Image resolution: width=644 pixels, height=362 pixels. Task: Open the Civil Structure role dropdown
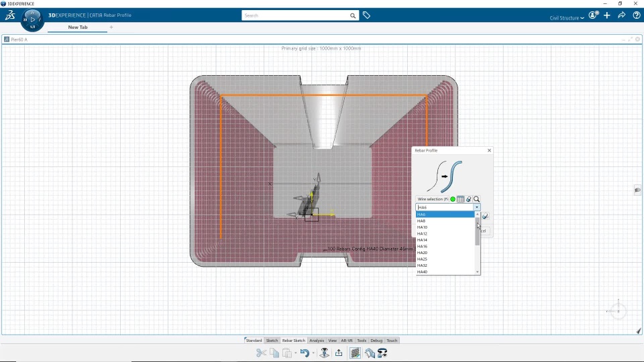[567, 18]
